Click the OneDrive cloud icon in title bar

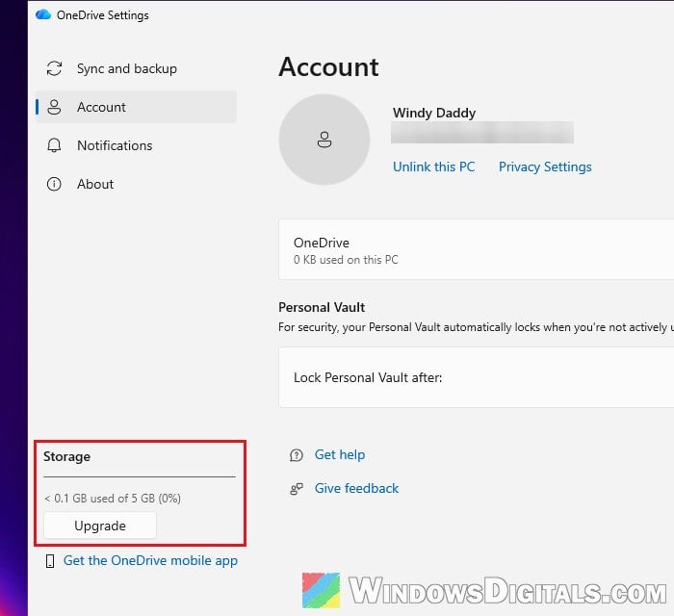point(43,15)
